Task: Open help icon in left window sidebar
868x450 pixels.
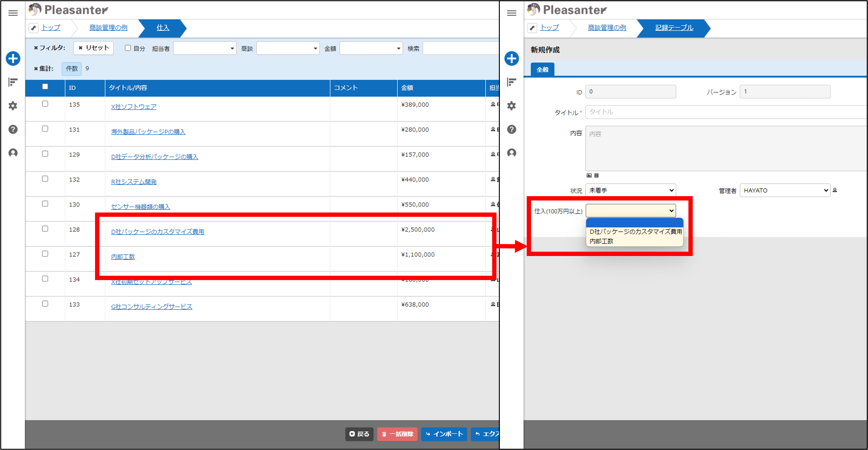Action: coord(13,129)
